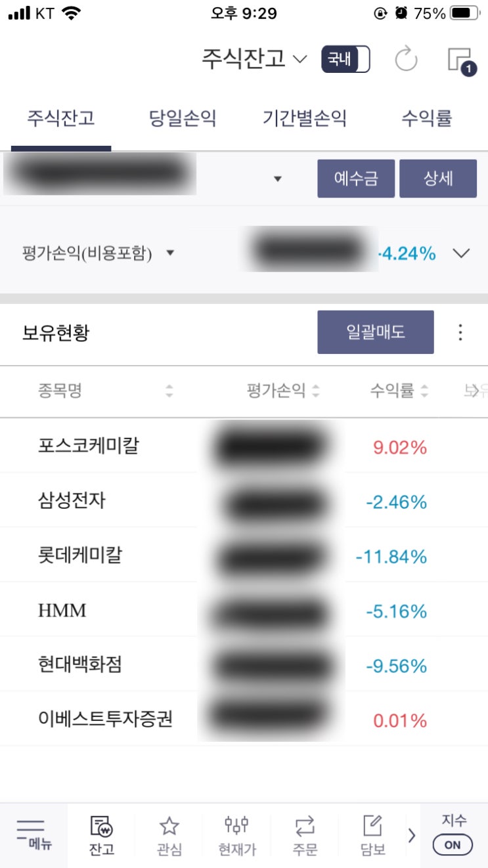
Task: Switch to the 기간별손익 tab
Action: click(x=304, y=119)
